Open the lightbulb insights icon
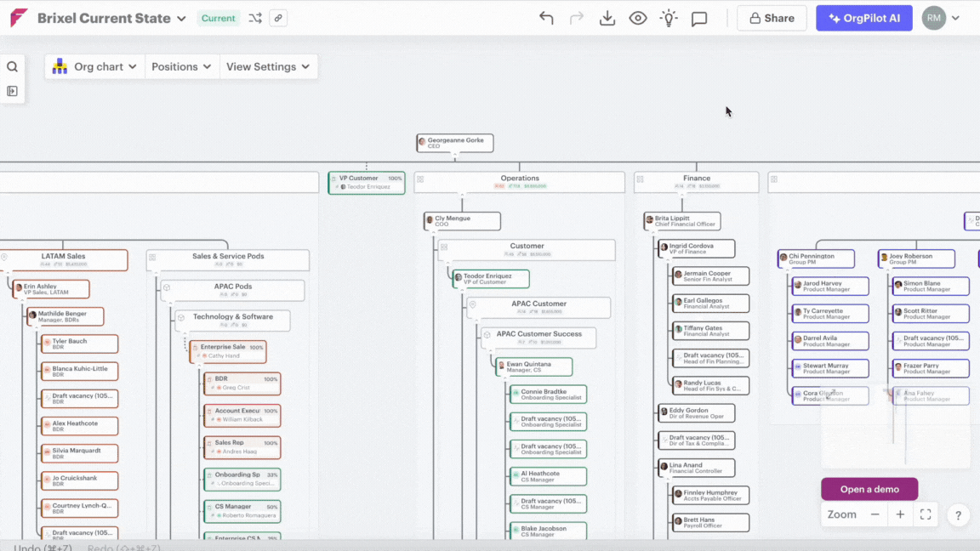 [x=668, y=18]
